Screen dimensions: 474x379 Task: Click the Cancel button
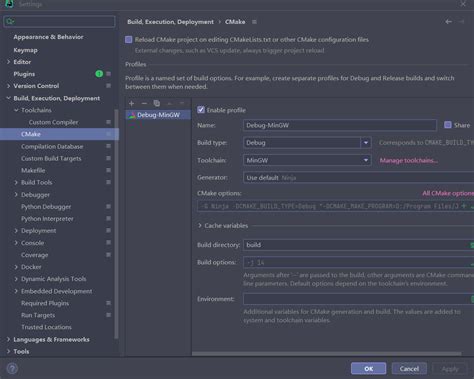click(x=409, y=369)
